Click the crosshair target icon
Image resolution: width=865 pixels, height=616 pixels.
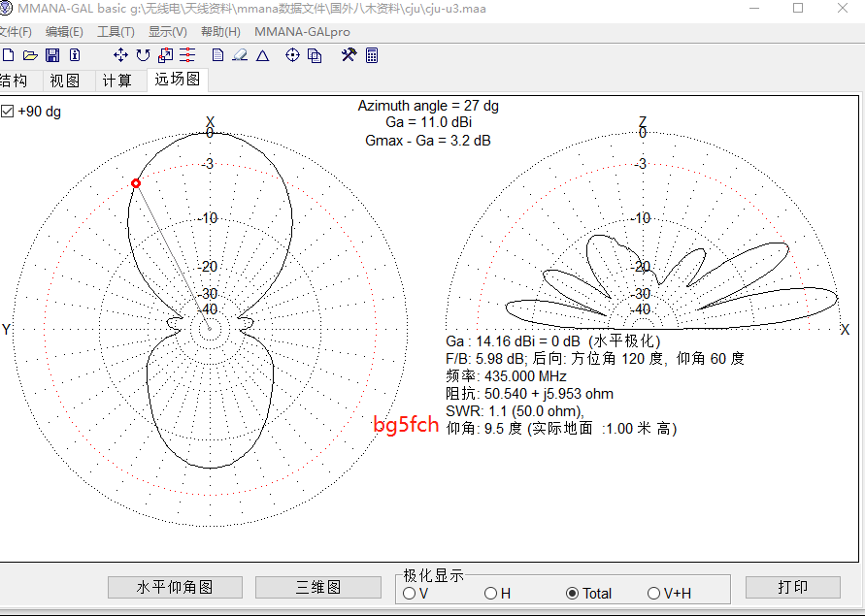click(x=292, y=55)
